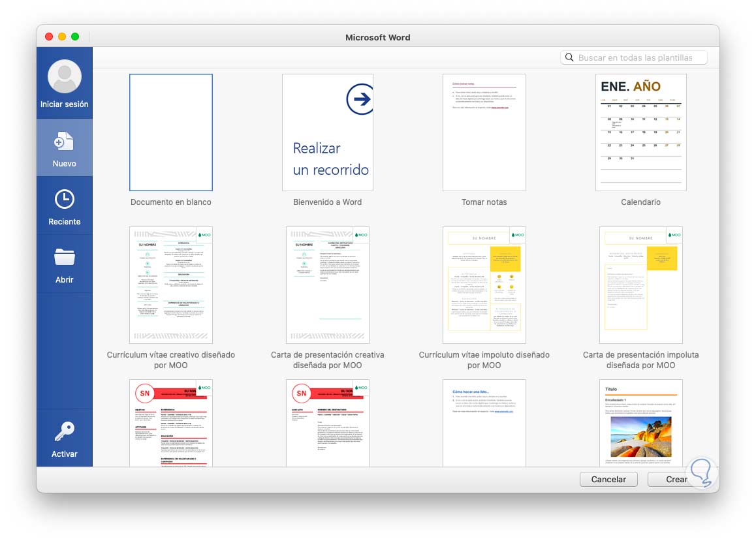The width and height of the screenshot is (756, 541).
Task: Pick the Cómo hacer una lista template
Action: click(x=484, y=423)
